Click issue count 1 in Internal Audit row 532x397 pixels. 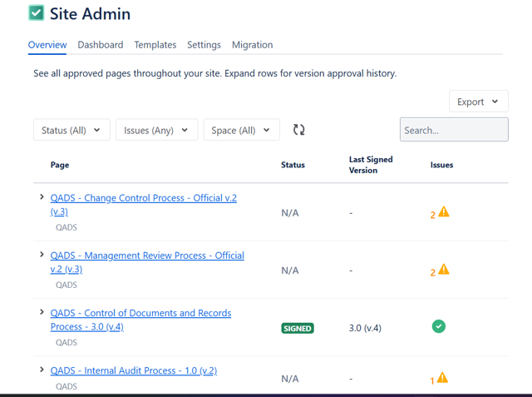click(x=432, y=381)
